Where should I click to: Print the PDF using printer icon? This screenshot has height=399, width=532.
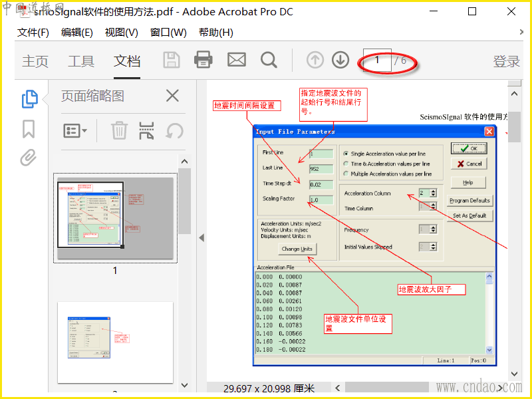click(x=203, y=60)
